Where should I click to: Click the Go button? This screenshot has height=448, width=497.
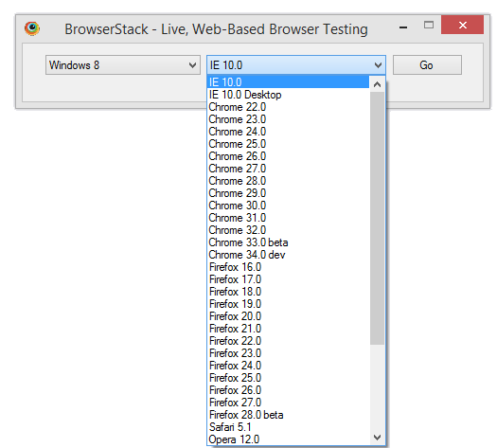[x=427, y=65]
